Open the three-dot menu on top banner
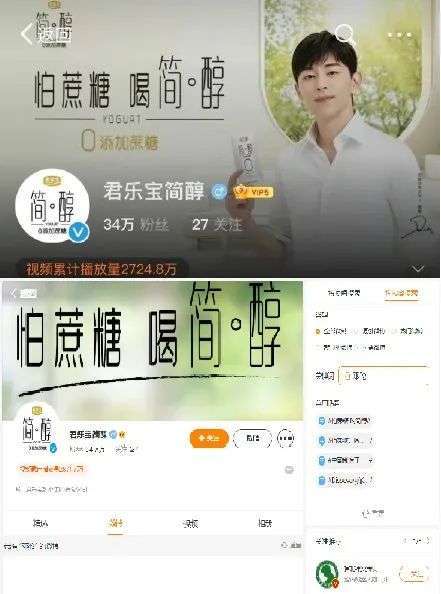Image resolution: width=441 pixels, height=594 pixels. (400, 35)
